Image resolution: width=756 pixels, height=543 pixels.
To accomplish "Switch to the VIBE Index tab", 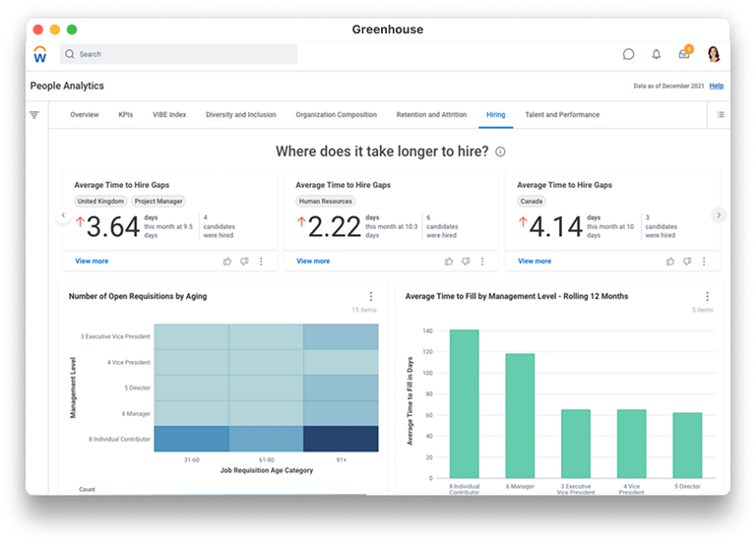I will [169, 115].
